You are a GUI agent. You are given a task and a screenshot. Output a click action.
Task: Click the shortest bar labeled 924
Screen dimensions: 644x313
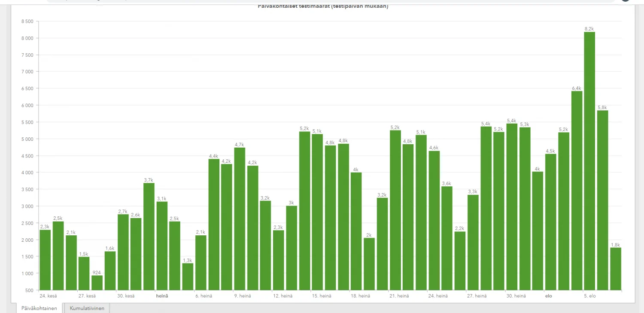pyautogui.click(x=97, y=283)
